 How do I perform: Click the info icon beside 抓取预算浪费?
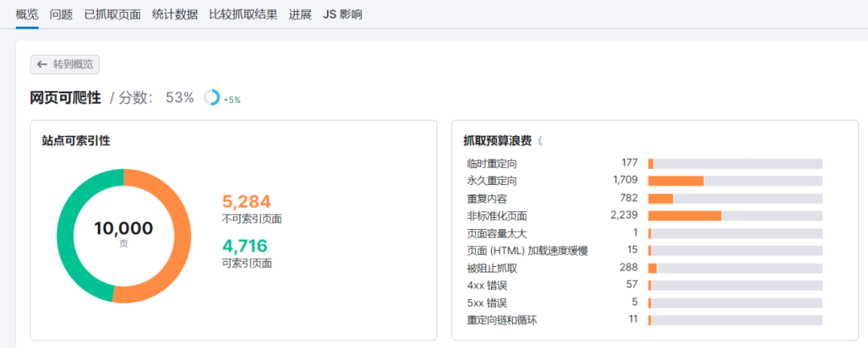point(540,141)
